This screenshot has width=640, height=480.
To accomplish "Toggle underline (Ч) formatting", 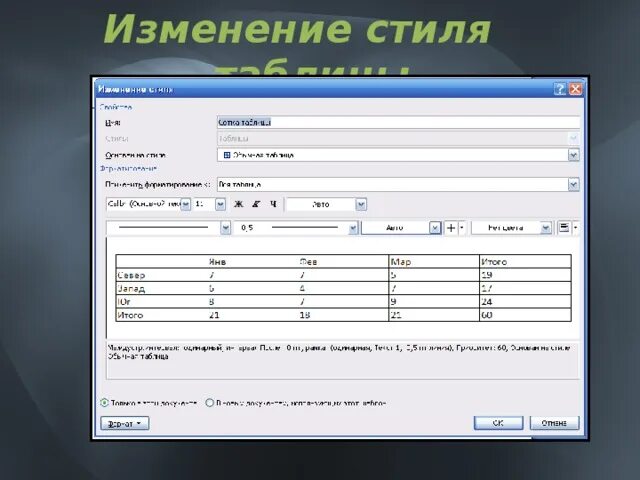I will (273, 204).
